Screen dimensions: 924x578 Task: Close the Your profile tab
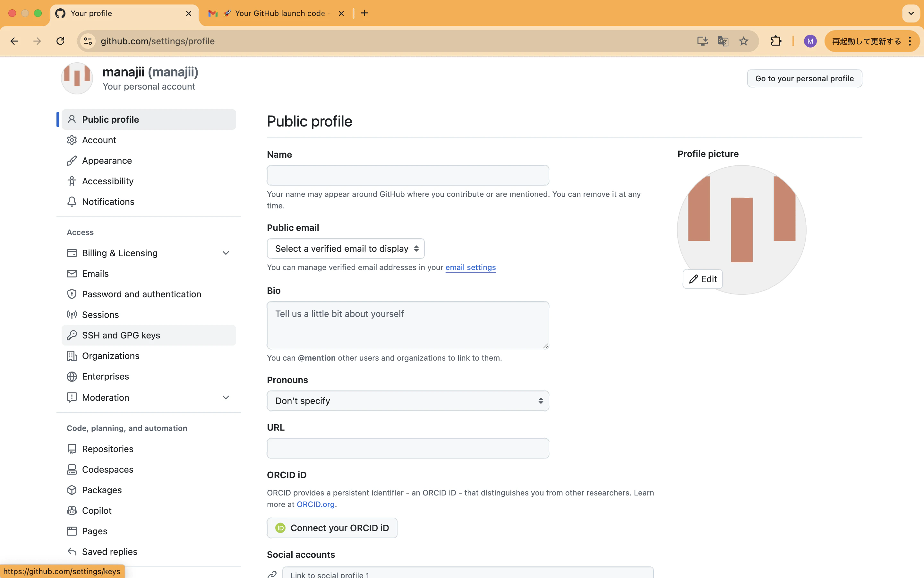click(x=189, y=13)
